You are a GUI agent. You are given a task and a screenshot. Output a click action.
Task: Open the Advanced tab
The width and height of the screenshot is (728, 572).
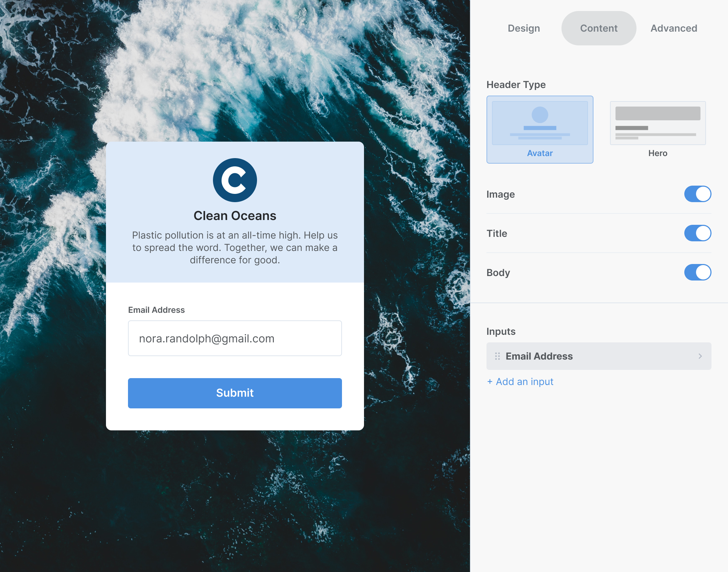(x=673, y=28)
